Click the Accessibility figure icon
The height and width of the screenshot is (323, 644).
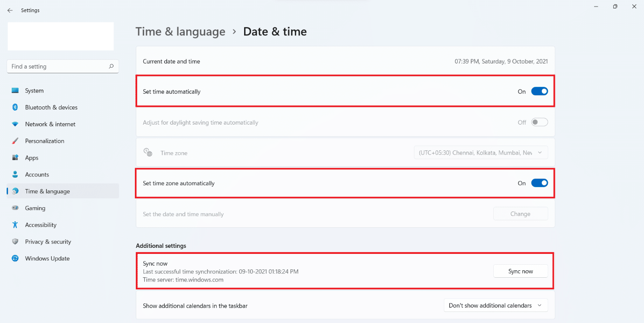click(x=15, y=225)
